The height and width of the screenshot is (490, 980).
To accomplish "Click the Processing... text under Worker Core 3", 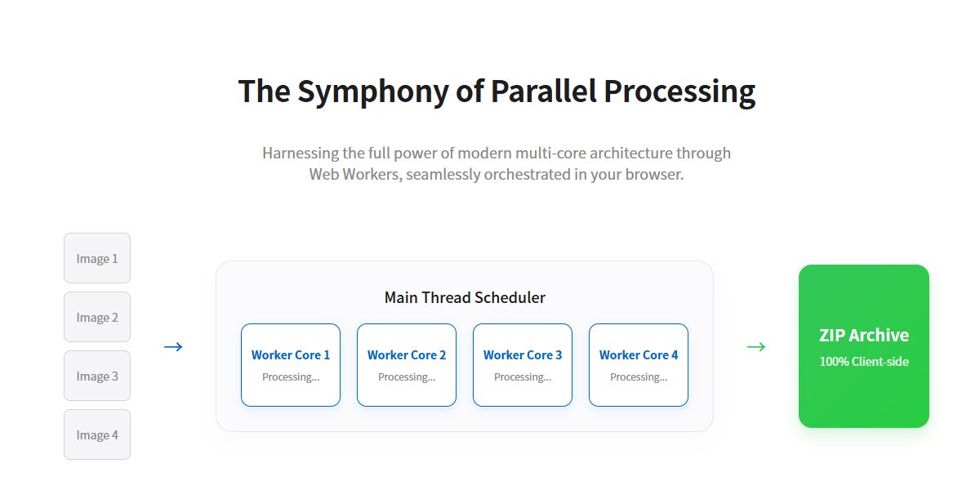I will (x=523, y=377).
